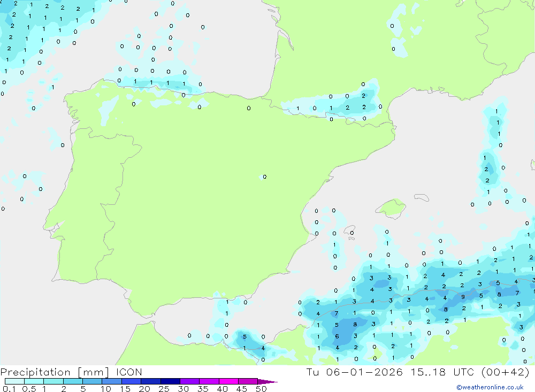Screen dimensions: 535x392
Task: Select the 45–50 mm legend swatch
Action: [248, 381]
